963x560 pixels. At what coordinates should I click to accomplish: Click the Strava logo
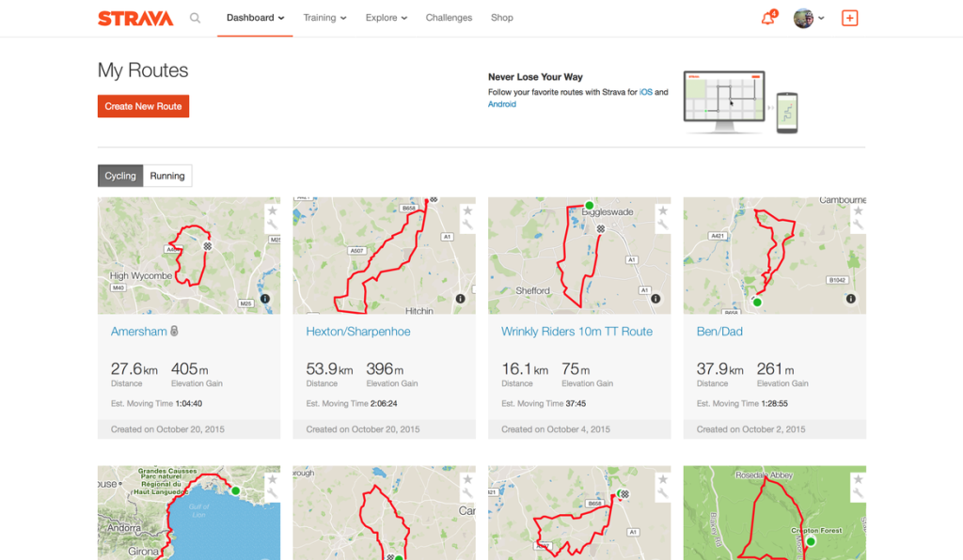[x=135, y=18]
